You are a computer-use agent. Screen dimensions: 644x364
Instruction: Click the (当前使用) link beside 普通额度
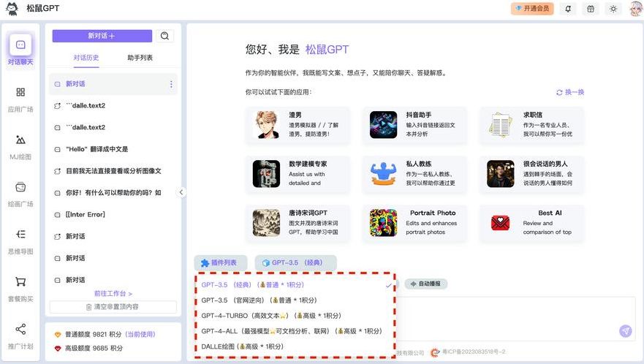(x=140, y=335)
